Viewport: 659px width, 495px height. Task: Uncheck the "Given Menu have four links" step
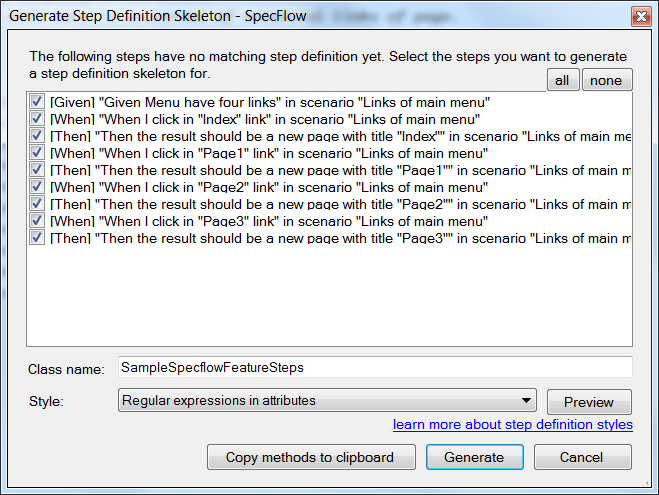pos(37,102)
